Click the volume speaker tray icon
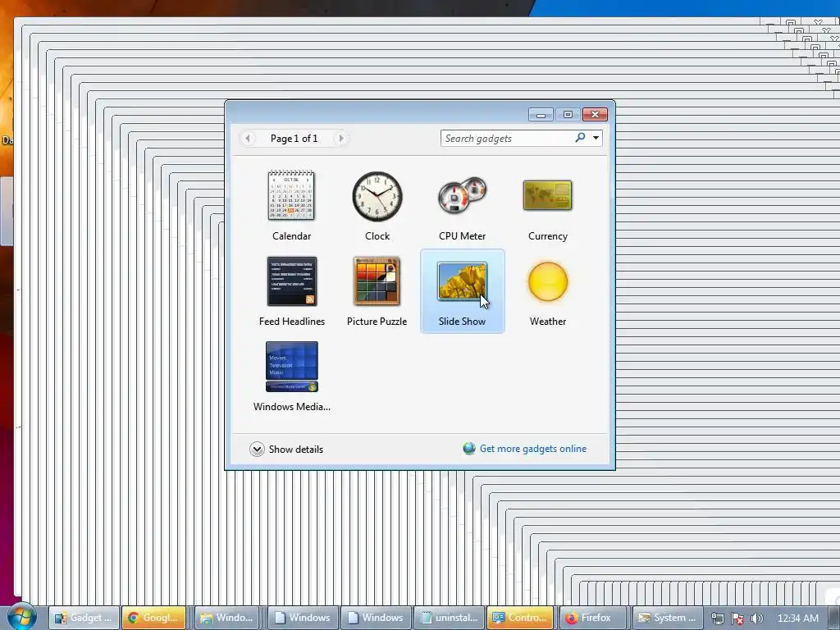840x630 pixels. pyautogui.click(x=757, y=619)
